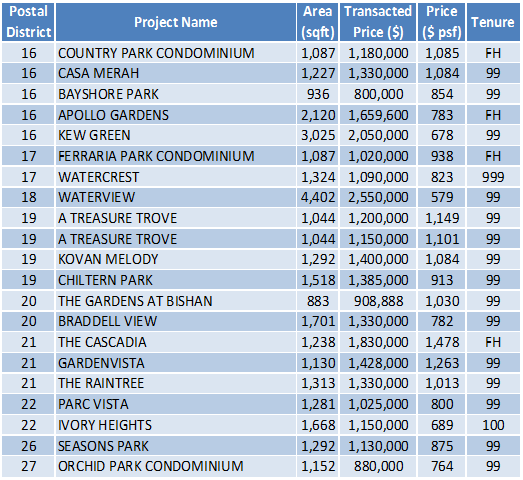This screenshot has width=523, height=480.
Task: Select the PARC VISTA project cell
Action: 176,404
